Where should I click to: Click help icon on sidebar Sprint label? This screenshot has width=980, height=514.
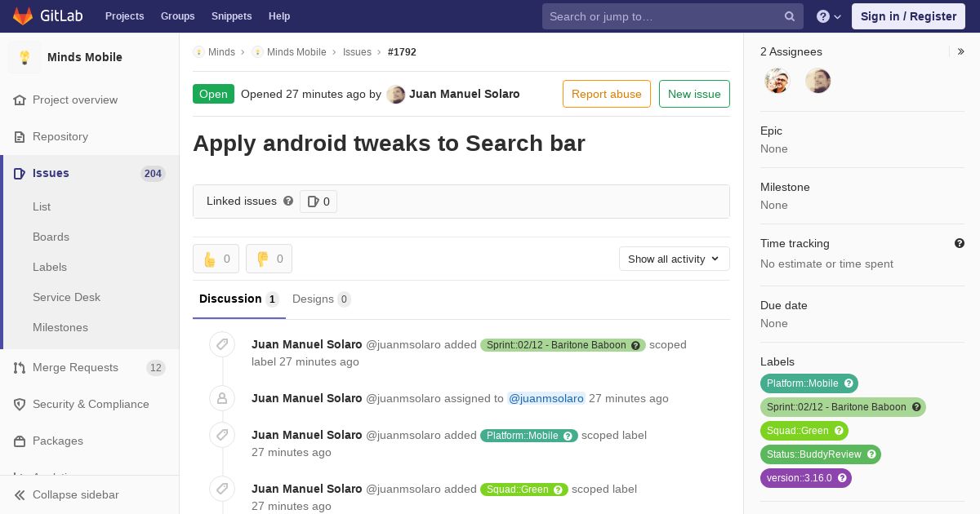pyautogui.click(x=916, y=407)
